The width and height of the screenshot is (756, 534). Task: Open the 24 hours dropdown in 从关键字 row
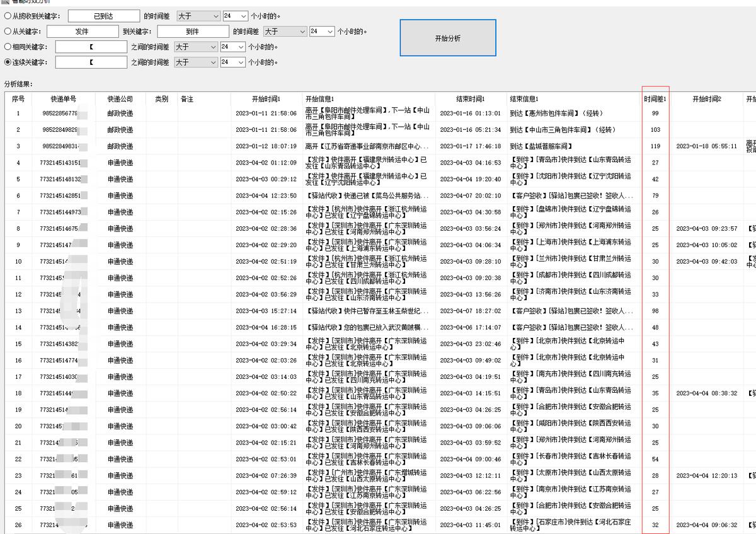(321, 31)
